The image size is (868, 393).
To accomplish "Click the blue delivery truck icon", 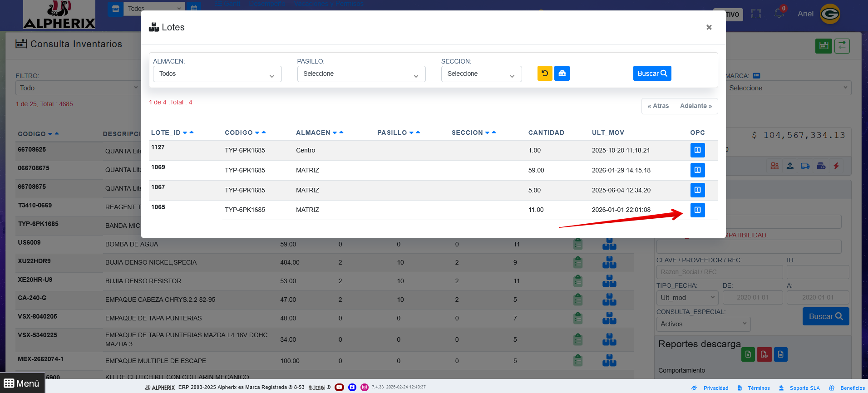I will (x=805, y=166).
